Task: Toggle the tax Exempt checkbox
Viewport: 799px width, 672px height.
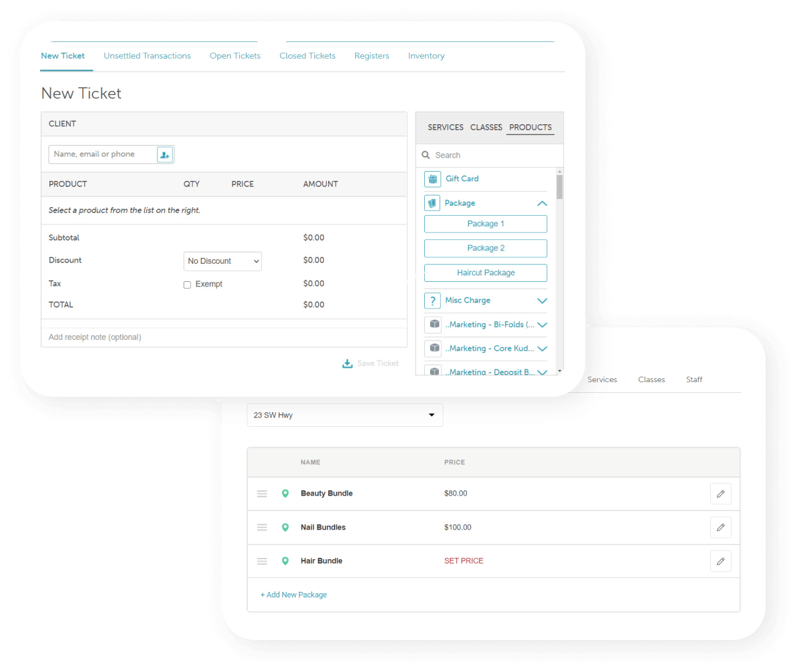Action: pos(187,285)
